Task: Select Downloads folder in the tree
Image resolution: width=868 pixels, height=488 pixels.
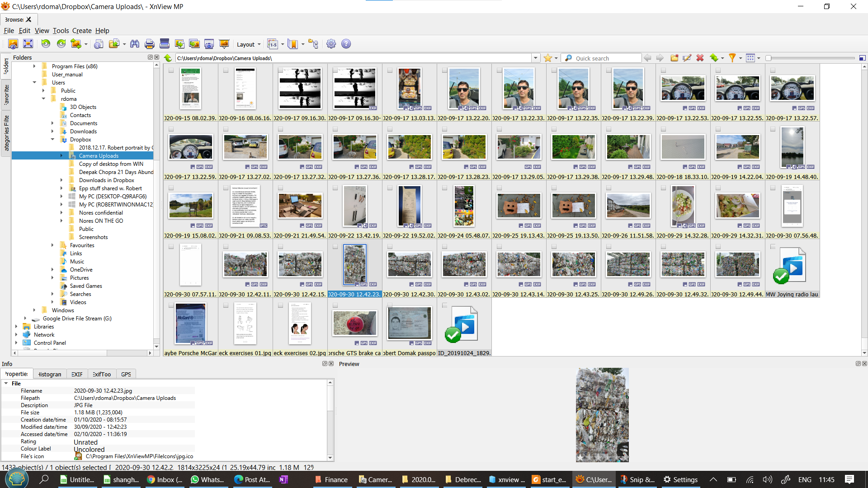Action: point(83,131)
